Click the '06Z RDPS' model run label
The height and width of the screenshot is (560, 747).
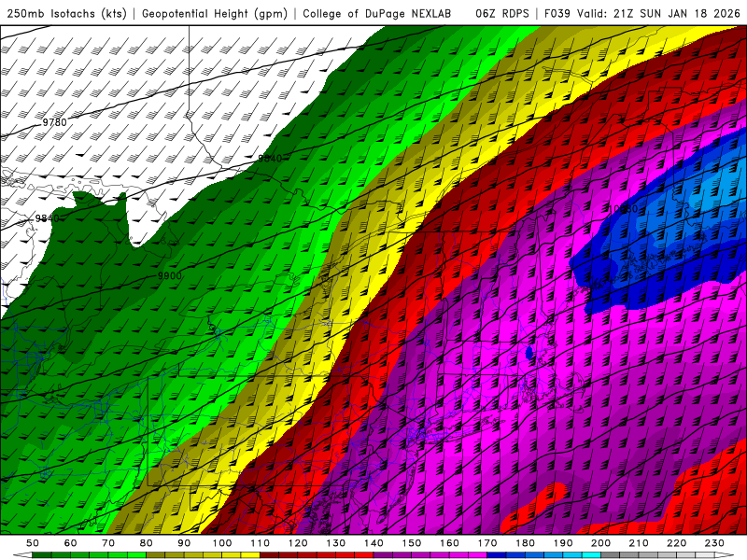point(502,13)
